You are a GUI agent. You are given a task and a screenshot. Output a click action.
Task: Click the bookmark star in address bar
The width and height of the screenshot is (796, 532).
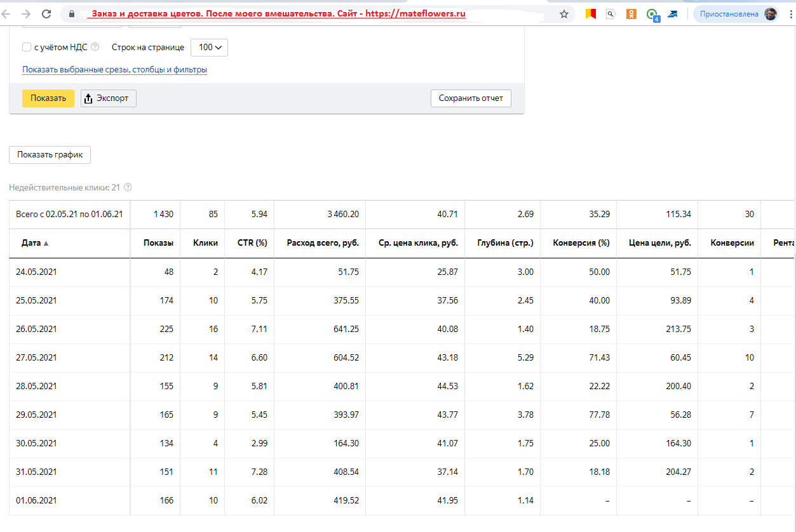click(564, 14)
